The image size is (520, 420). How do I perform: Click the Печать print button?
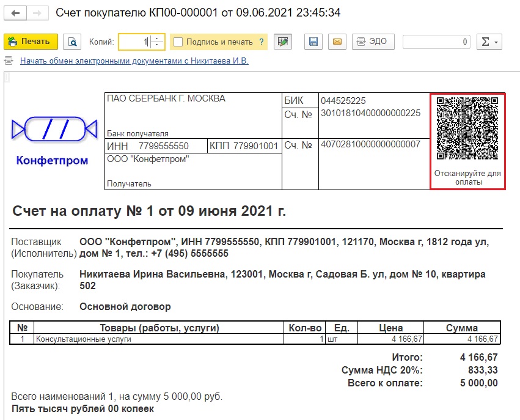31,42
